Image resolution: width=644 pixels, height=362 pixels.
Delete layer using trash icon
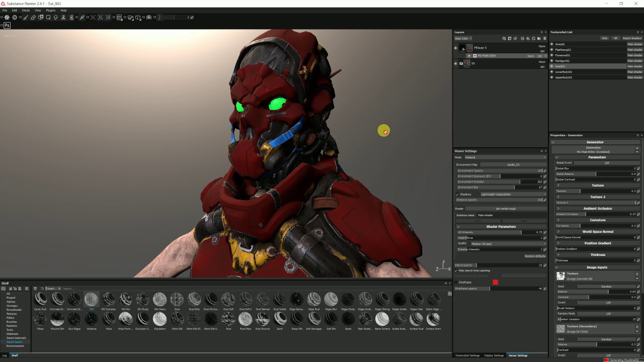click(544, 38)
